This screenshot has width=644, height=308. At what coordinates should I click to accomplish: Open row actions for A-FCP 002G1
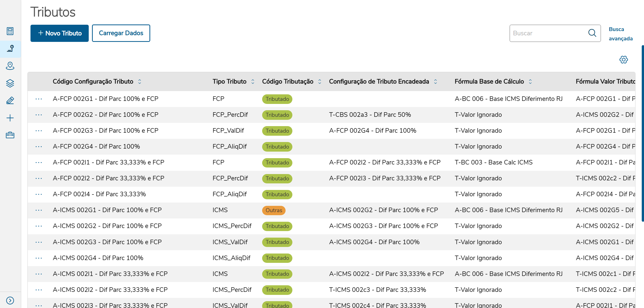pos(39,99)
